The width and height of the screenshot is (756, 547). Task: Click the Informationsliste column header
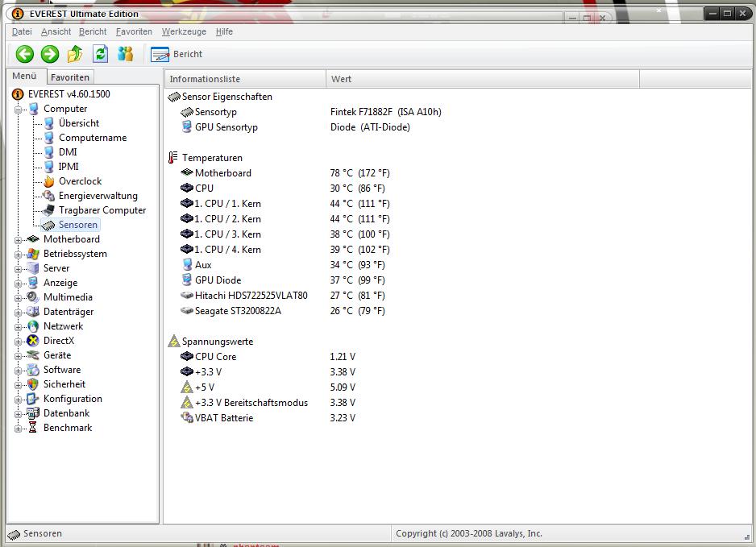pyautogui.click(x=245, y=79)
